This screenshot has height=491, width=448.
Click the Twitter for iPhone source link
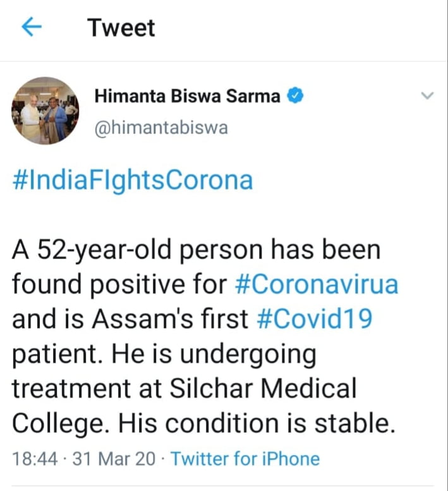click(245, 458)
